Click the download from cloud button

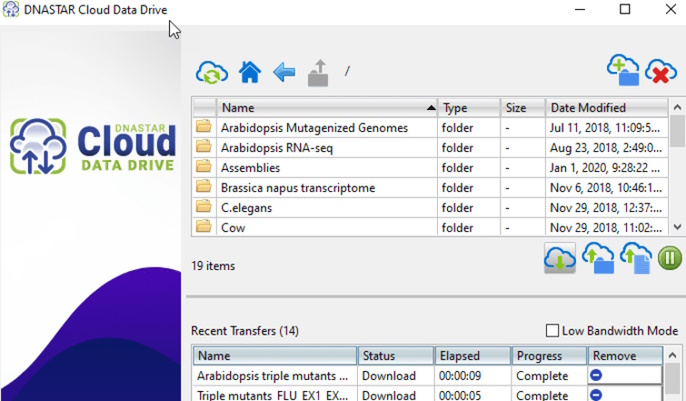560,258
